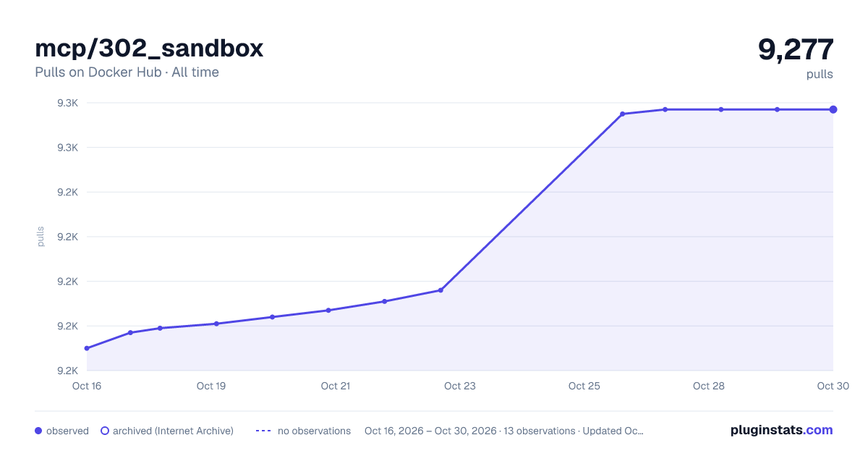Click the Oct 28 x-axis label
This screenshot has height=456, width=868.
tap(709, 386)
